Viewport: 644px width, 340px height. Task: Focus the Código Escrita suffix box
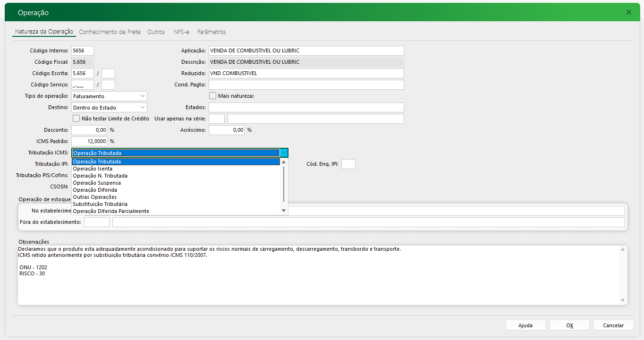pos(108,73)
